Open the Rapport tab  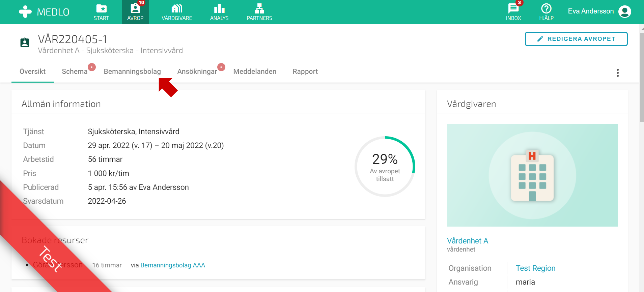305,71
